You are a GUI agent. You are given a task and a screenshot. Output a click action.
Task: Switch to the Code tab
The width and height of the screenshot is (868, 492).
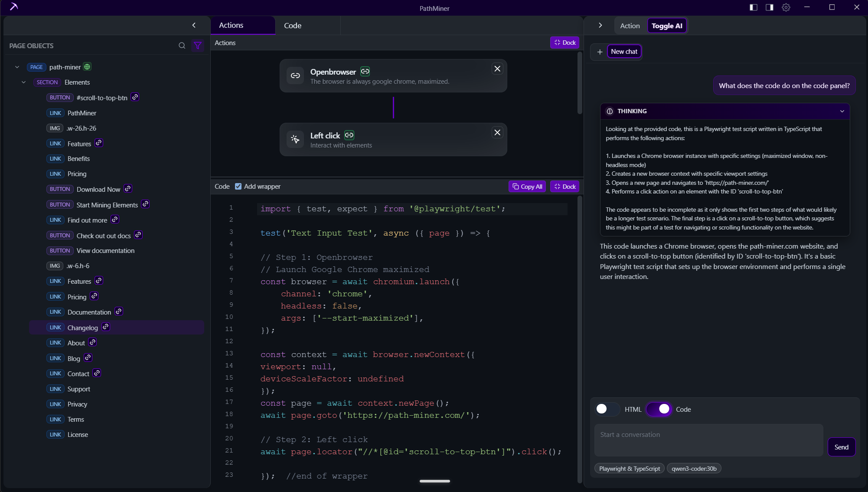tap(293, 25)
